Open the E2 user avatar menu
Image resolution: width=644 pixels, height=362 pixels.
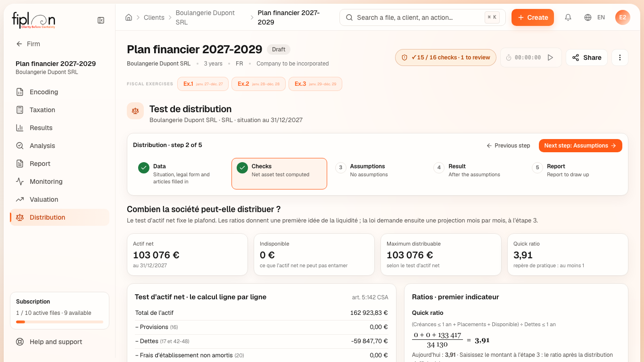click(623, 17)
